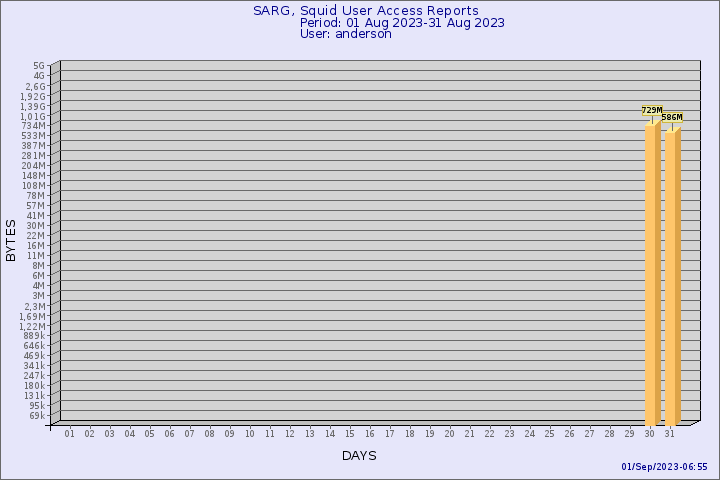The image size is (720, 480).
Task: Click the 2.3M tick on the bytes axis
Action: click(x=33, y=305)
